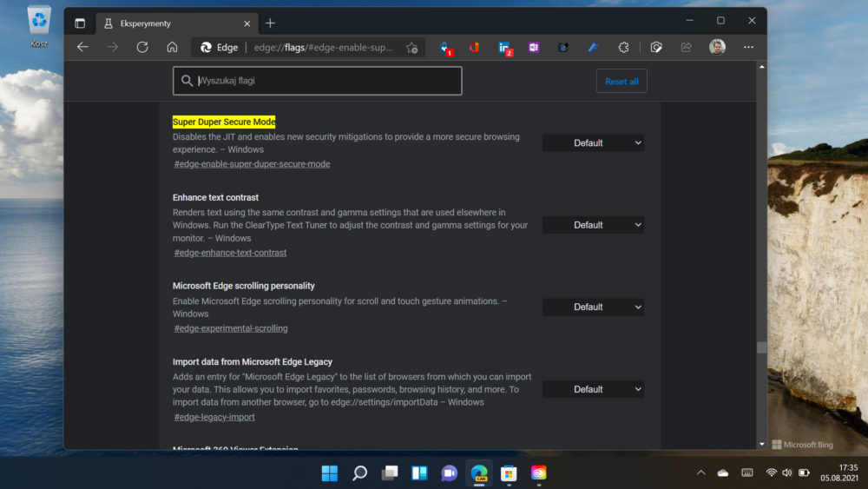Viewport: 868px width, 489px height.
Task: Go back with the back arrow
Action: (x=82, y=47)
